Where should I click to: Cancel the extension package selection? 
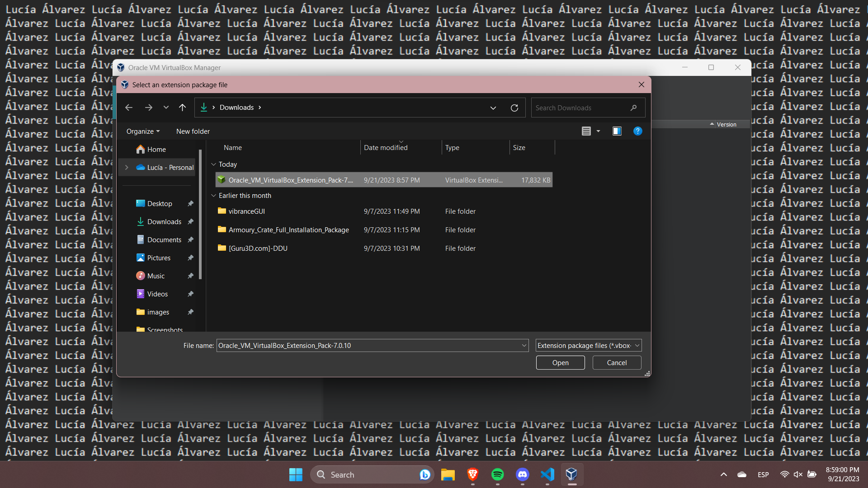point(616,362)
